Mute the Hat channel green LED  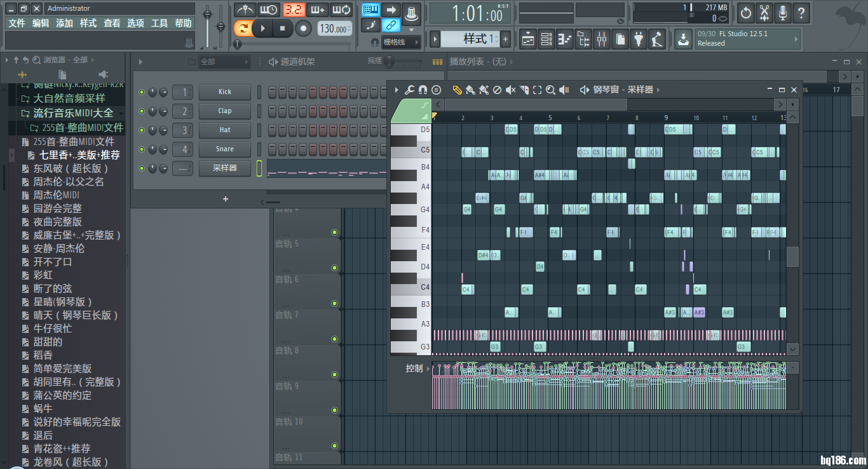point(142,130)
